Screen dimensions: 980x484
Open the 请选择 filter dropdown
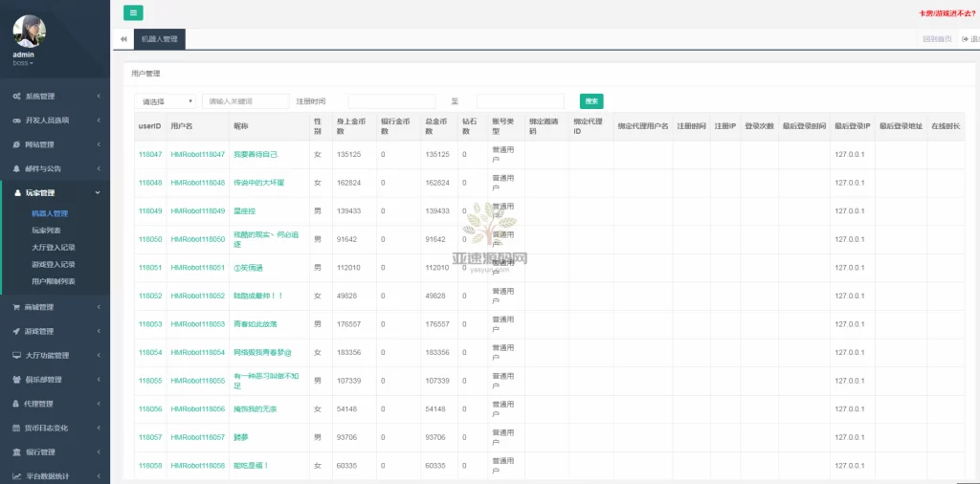tap(166, 101)
